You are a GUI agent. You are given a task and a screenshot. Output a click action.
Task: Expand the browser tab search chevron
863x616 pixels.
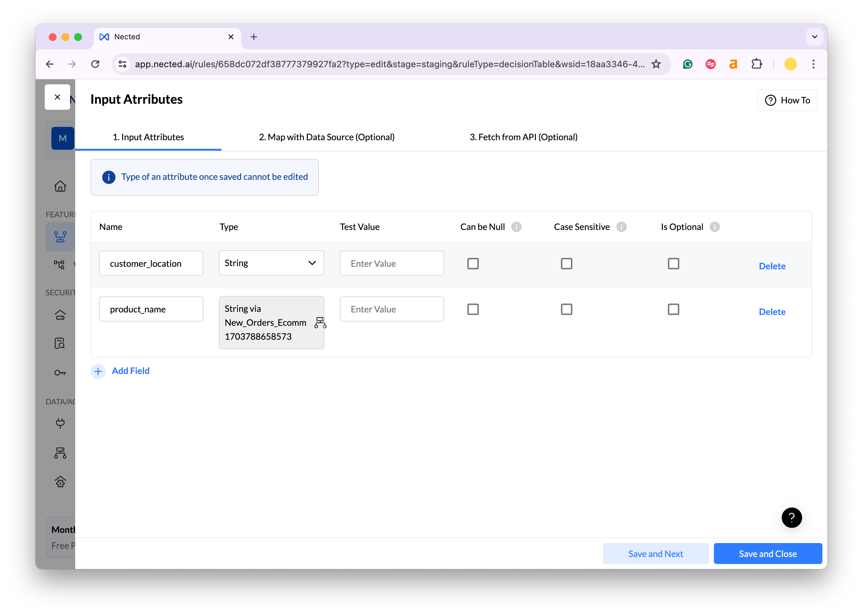[x=814, y=37]
